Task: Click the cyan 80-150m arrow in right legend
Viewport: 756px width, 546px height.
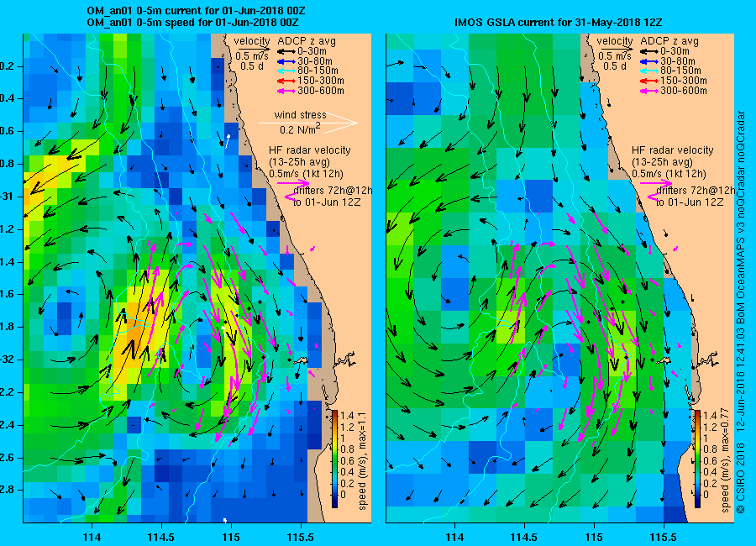Action: tap(649, 71)
